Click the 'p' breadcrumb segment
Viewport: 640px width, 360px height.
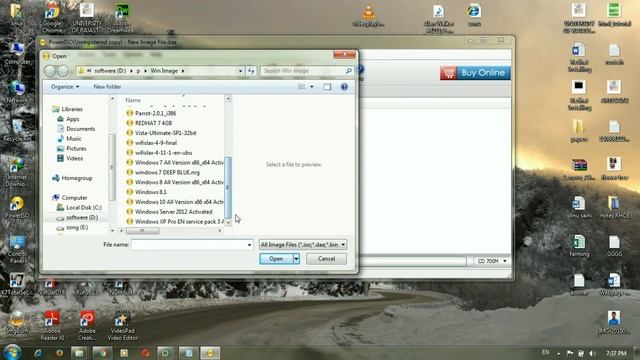pyautogui.click(x=138, y=71)
